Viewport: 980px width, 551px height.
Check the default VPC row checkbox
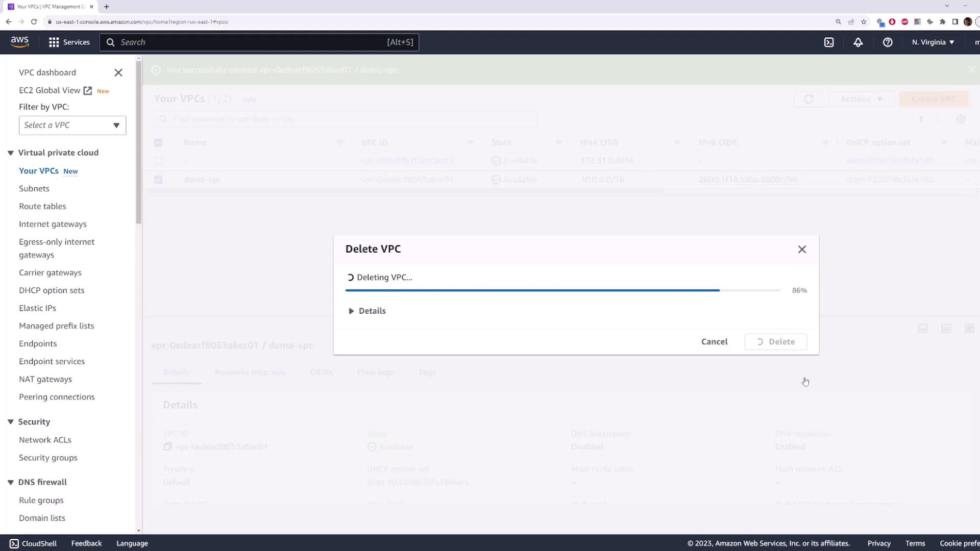(x=158, y=161)
